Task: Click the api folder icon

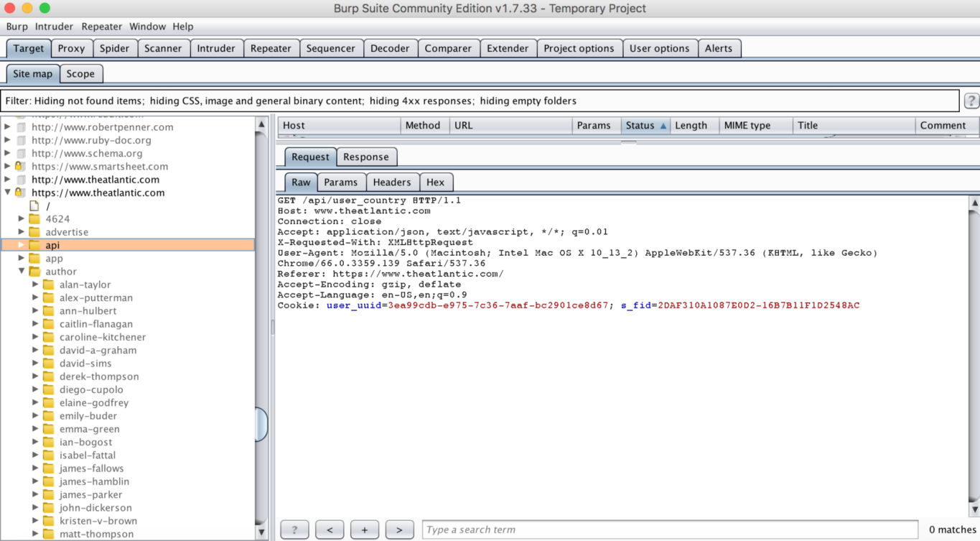Action: click(x=34, y=245)
